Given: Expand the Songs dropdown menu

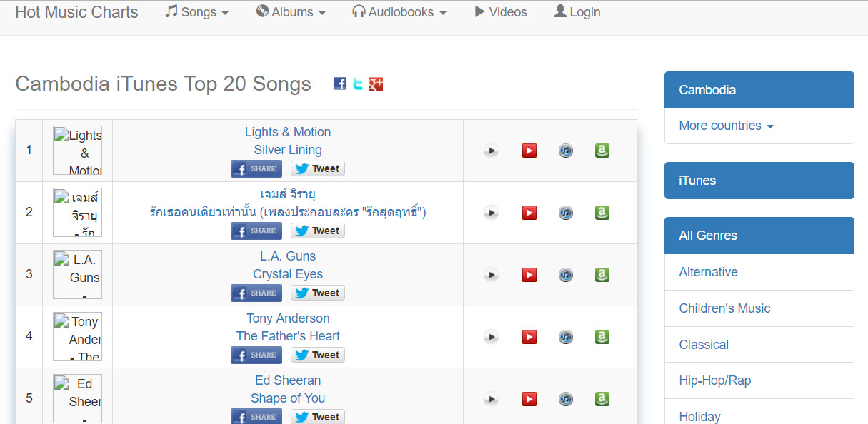Looking at the screenshot, I should [196, 12].
